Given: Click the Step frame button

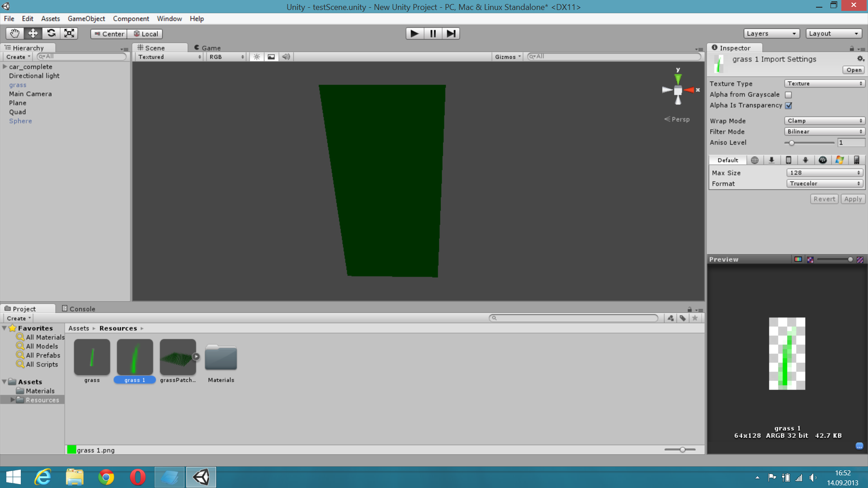Looking at the screenshot, I should tap(451, 33).
